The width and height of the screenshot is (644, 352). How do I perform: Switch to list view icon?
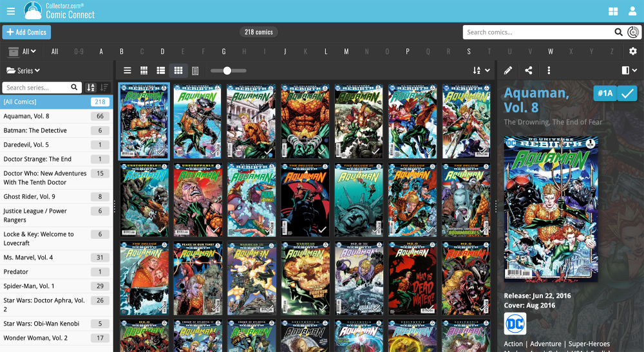click(x=128, y=71)
